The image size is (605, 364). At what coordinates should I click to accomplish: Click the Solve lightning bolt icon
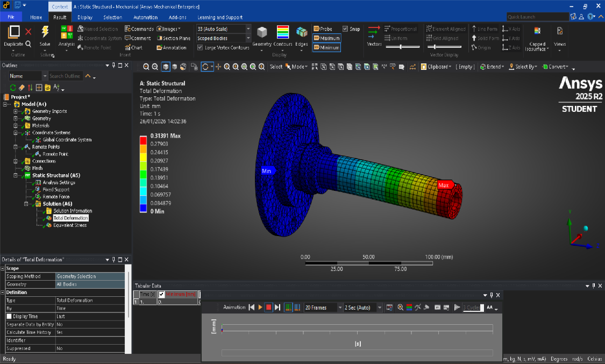(45, 32)
